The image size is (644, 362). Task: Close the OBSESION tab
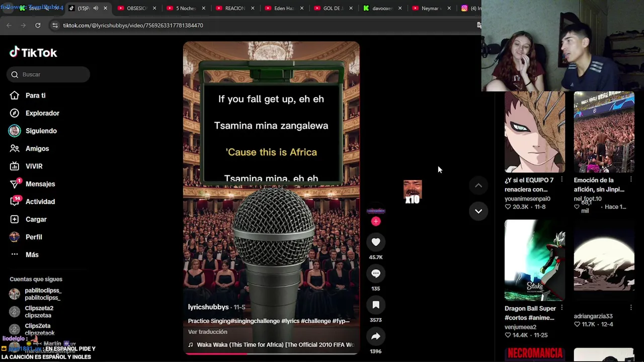point(154,8)
